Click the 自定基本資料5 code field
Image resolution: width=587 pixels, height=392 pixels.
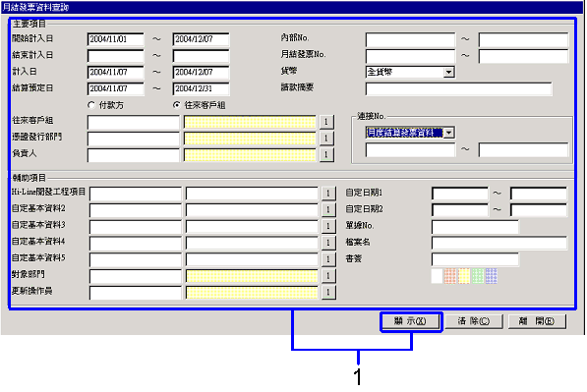tap(136, 259)
